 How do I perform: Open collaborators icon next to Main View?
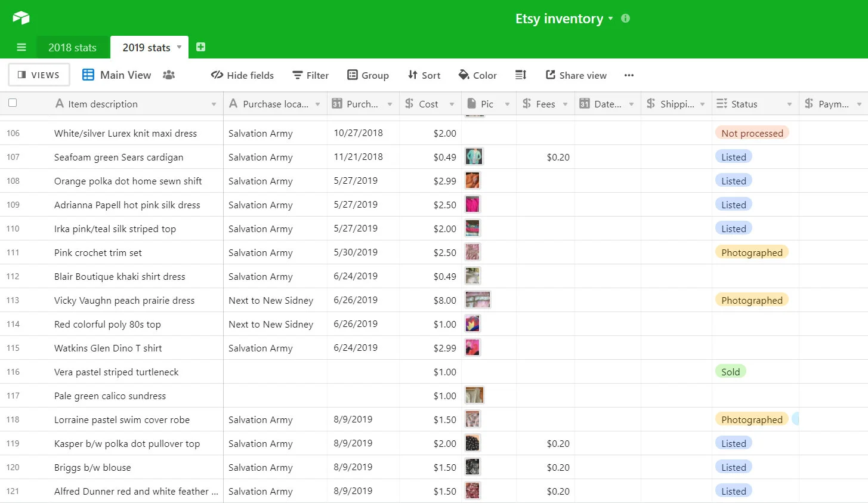click(x=169, y=75)
